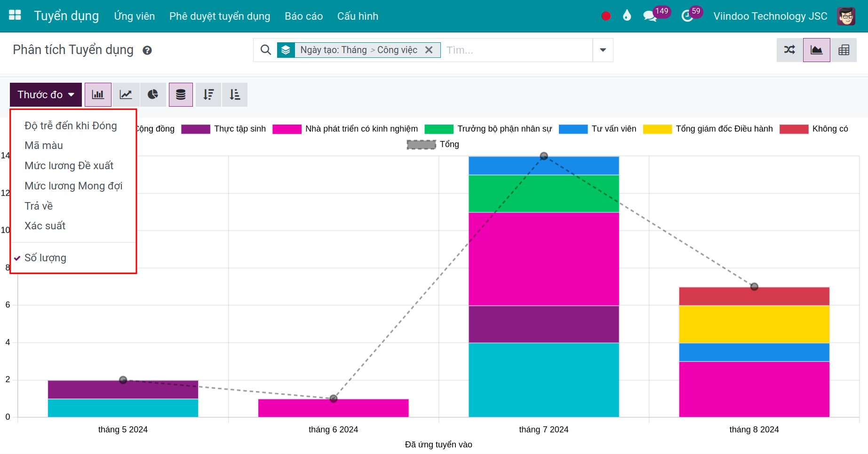Open company switcher Viindoo Technology JSC
Screen dimensions: 868x454
(770, 16)
